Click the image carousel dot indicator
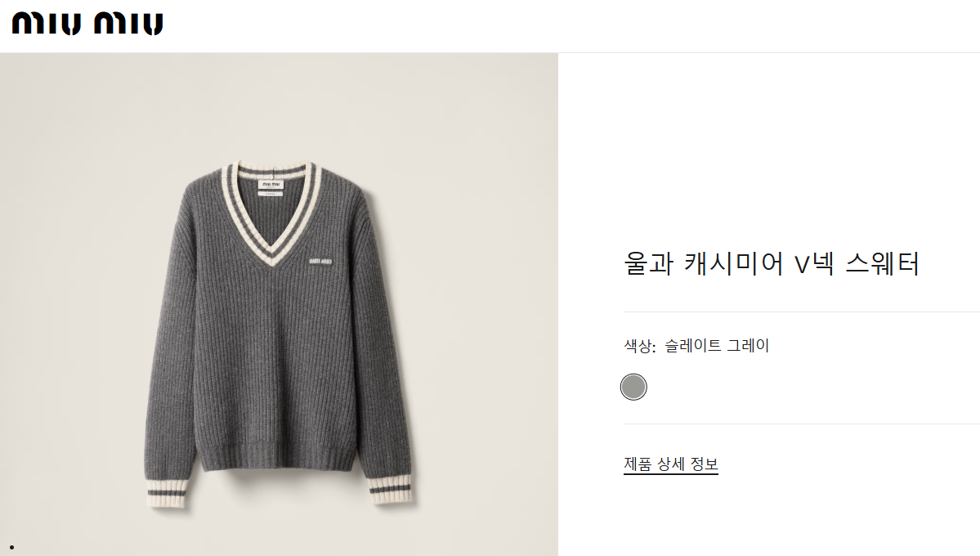980x556 pixels. 12,547
